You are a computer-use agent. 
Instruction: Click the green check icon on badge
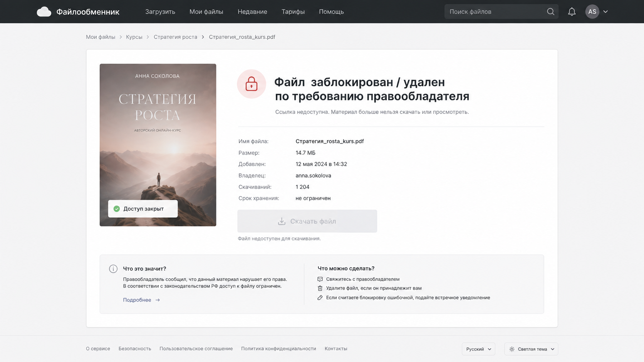tap(117, 209)
